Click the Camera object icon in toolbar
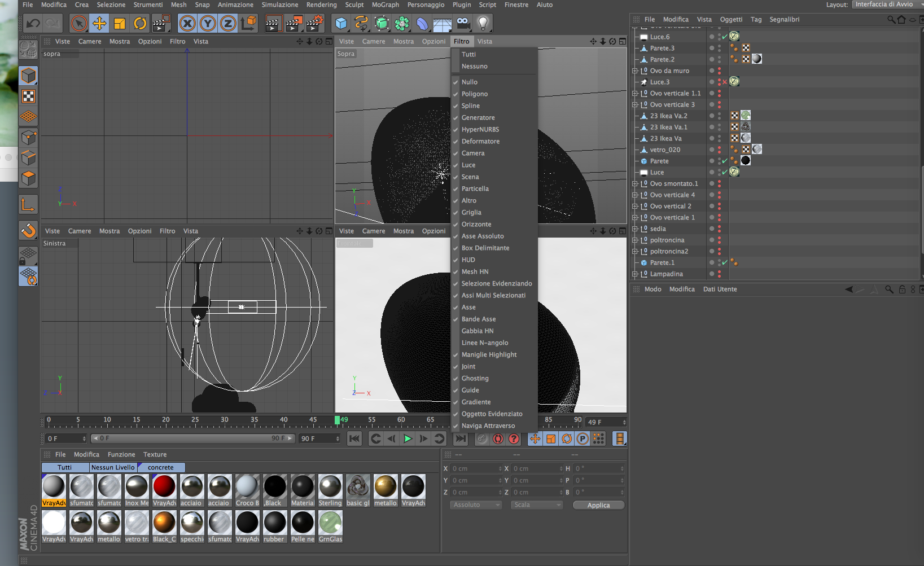The image size is (924, 566). pyautogui.click(x=462, y=23)
